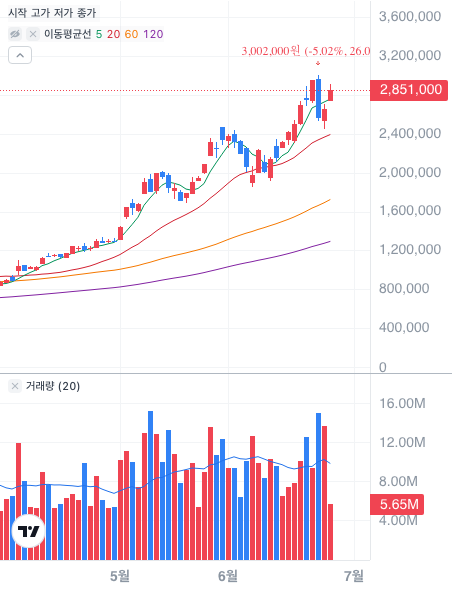Remove the 거래량 (20) volume indicator
The width and height of the screenshot is (452, 592).
[15, 386]
